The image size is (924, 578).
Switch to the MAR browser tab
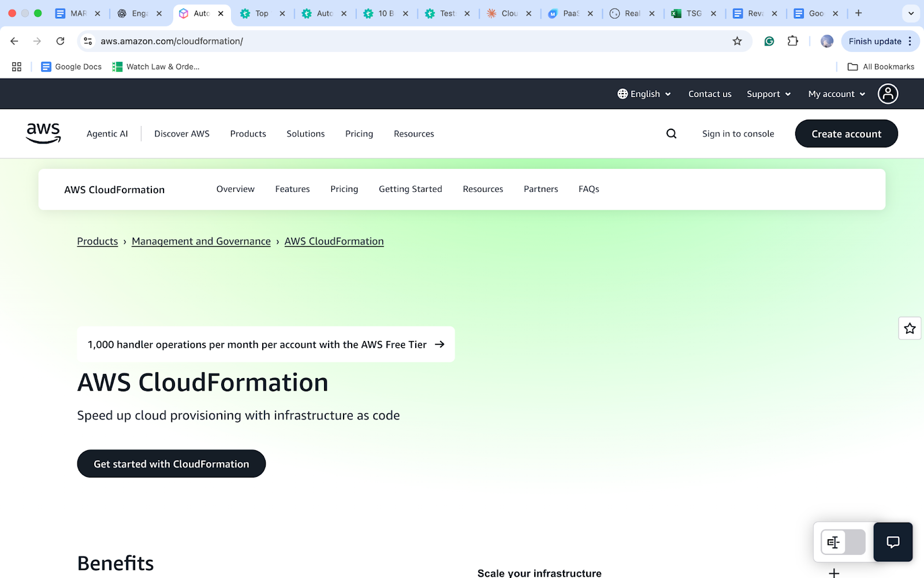pyautogui.click(x=77, y=13)
